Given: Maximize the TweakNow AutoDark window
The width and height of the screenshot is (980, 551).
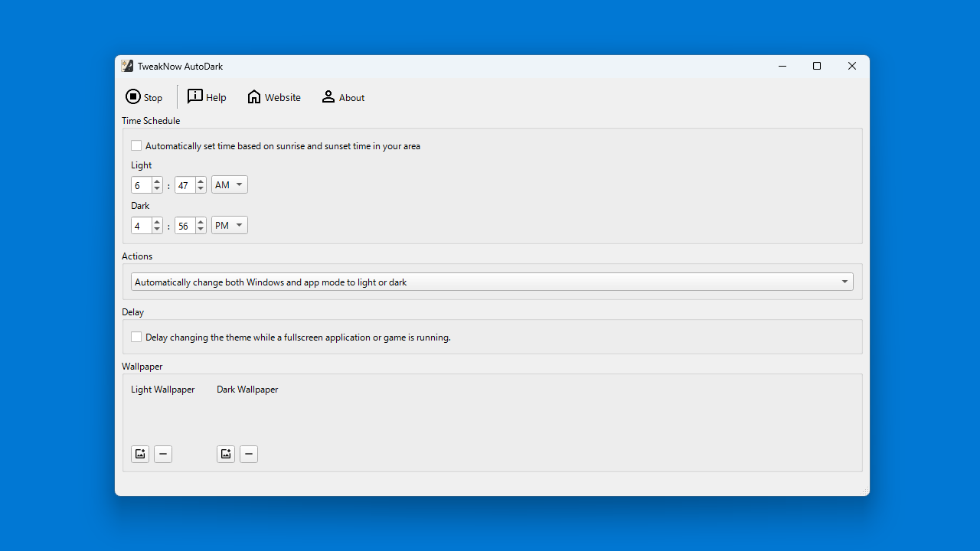Looking at the screenshot, I should [817, 66].
